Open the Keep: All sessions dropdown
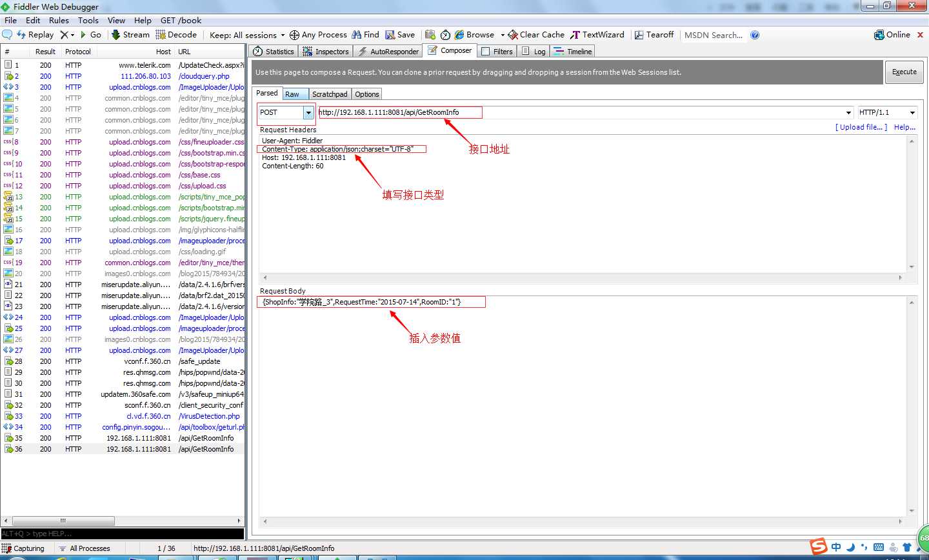Screen dimensions: 929x560 [247, 35]
